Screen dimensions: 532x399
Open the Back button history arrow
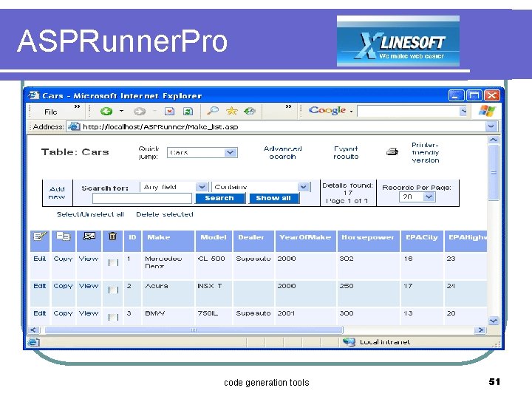click(x=121, y=111)
